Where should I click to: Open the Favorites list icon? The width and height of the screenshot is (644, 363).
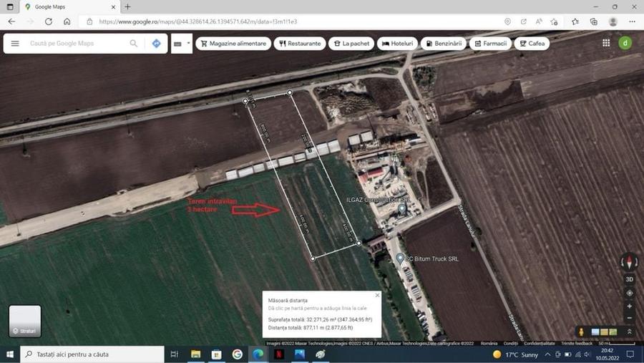(575, 21)
